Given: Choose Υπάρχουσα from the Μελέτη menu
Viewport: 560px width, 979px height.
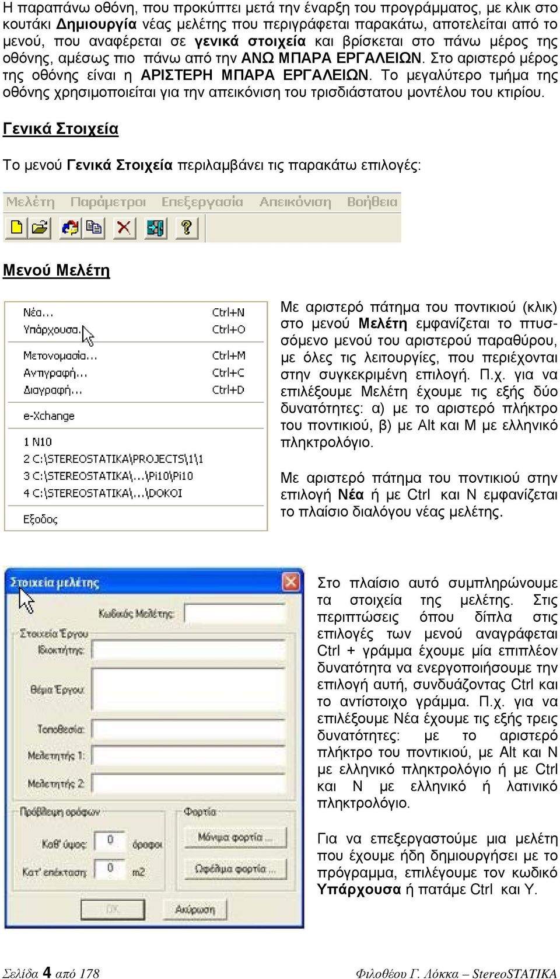Looking at the screenshot, I should 134,330.
